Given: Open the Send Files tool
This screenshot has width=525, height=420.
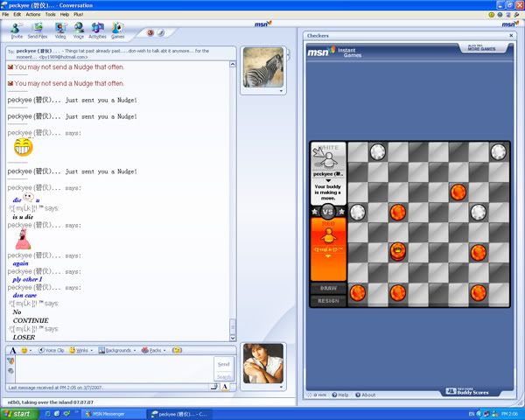Looking at the screenshot, I should pyautogui.click(x=38, y=31).
